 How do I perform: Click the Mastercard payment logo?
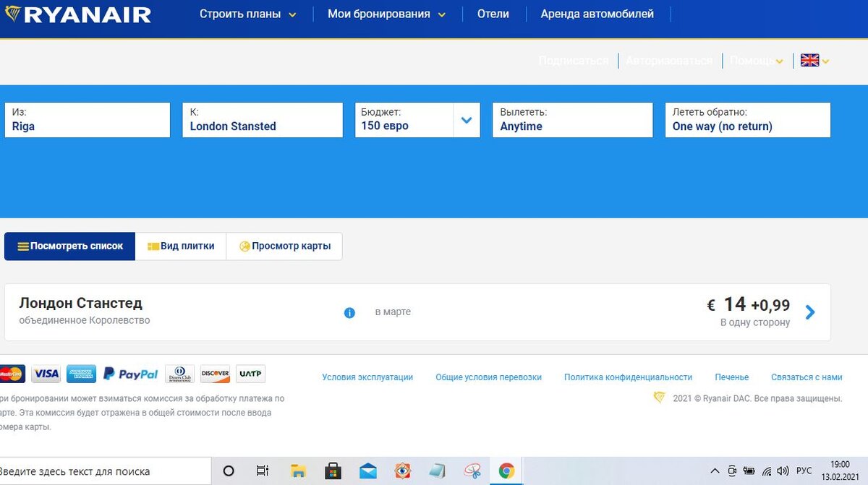tap(12, 374)
